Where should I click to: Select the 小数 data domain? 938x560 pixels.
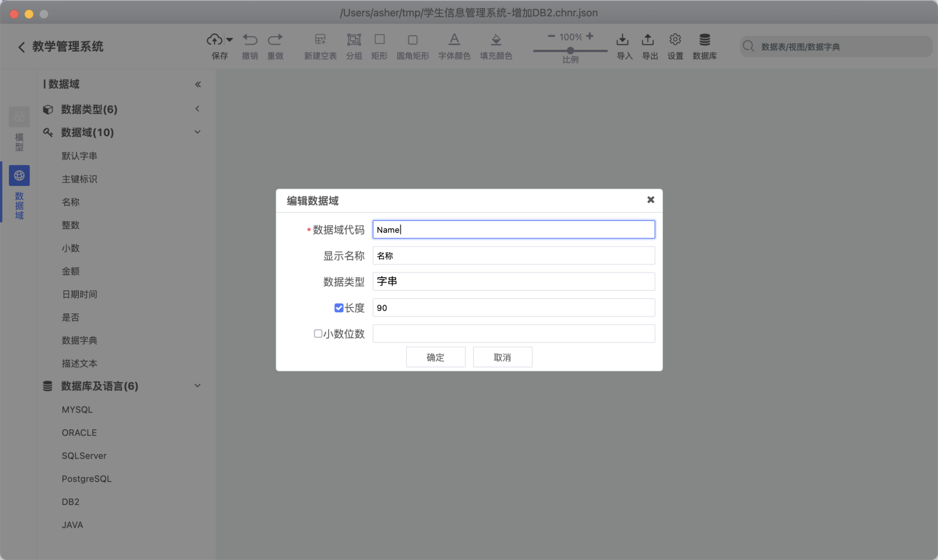pyautogui.click(x=71, y=248)
